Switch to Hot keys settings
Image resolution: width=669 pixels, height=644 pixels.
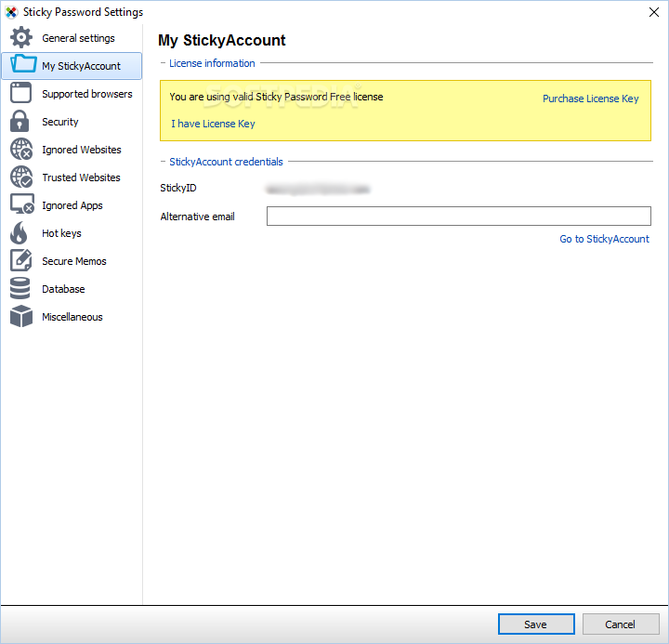point(72,233)
